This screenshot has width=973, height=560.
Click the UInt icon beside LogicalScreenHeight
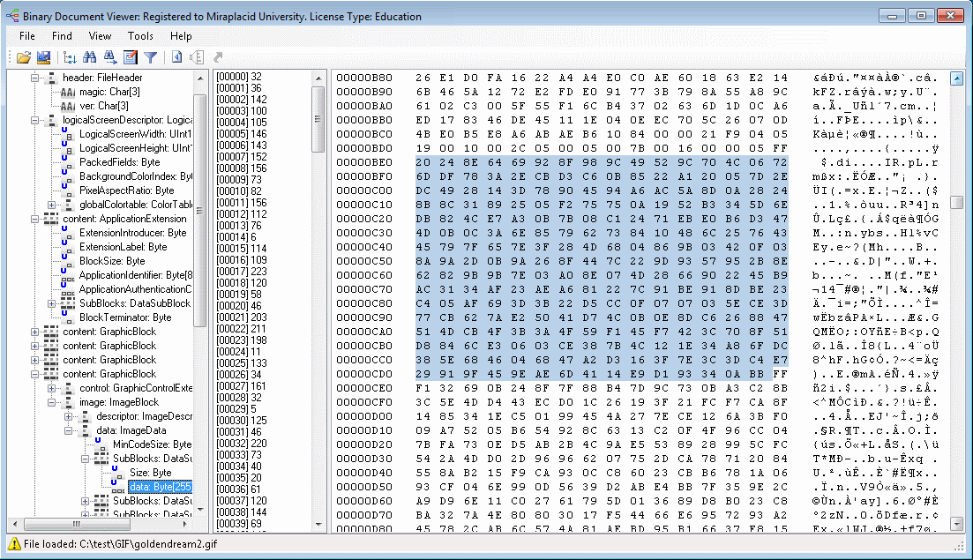coord(67,148)
